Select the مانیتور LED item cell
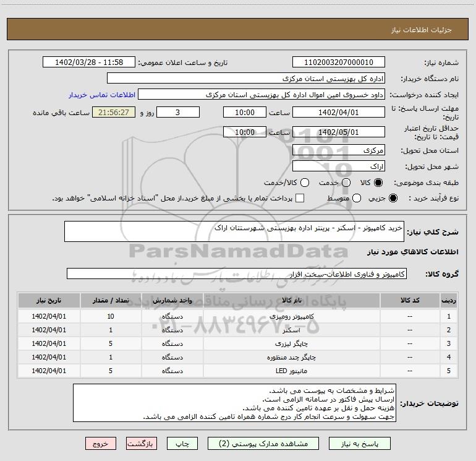This screenshot has width=476, height=461. tap(291, 371)
